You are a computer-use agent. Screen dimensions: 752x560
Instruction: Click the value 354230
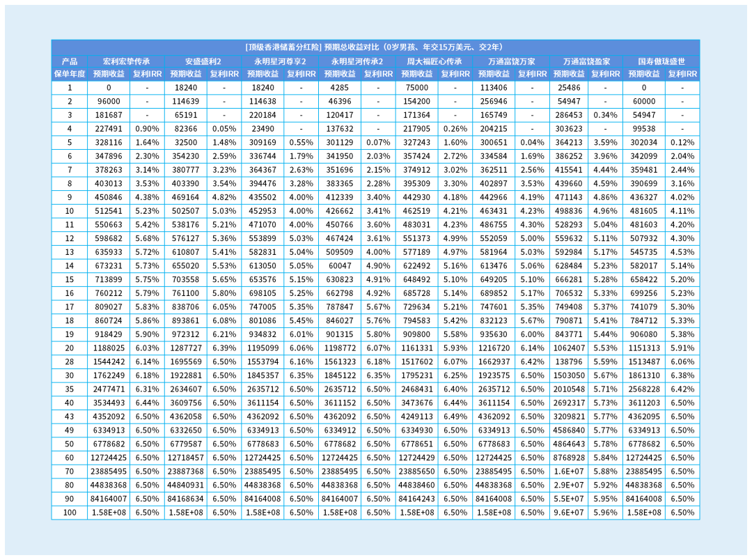(x=186, y=156)
